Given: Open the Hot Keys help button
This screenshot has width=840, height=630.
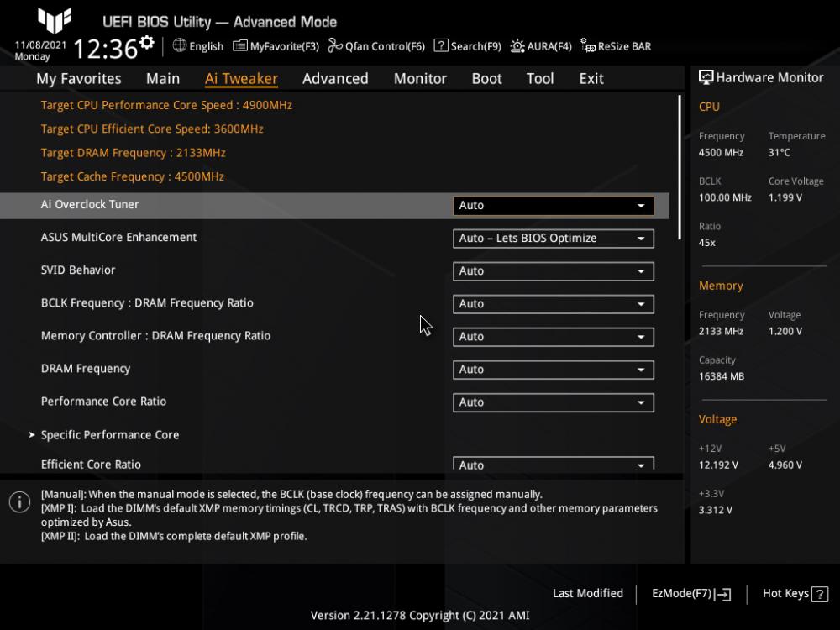Looking at the screenshot, I should 795,594.
